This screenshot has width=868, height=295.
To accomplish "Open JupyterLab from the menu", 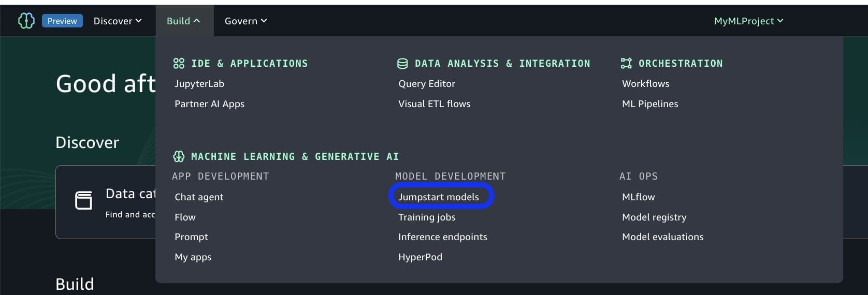I will pos(199,83).
